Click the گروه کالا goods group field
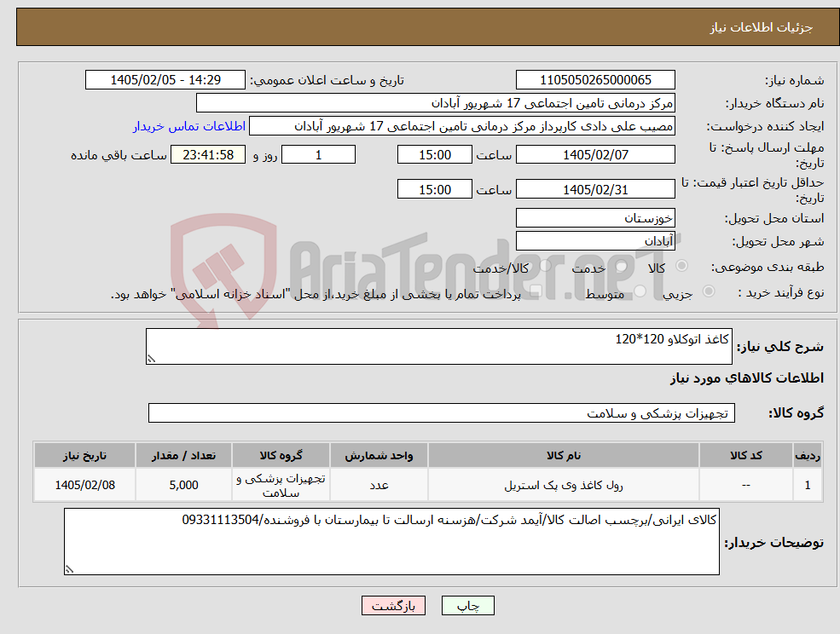Viewport: 840px width, 634px height. [x=442, y=412]
